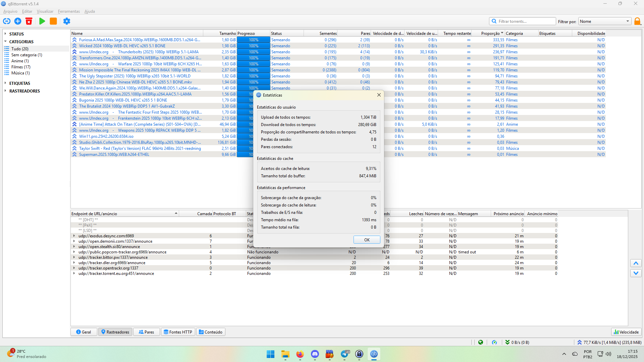Click the red delete torrent toolbar icon
Viewport: 644px width, 362px height.
click(29, 21)
